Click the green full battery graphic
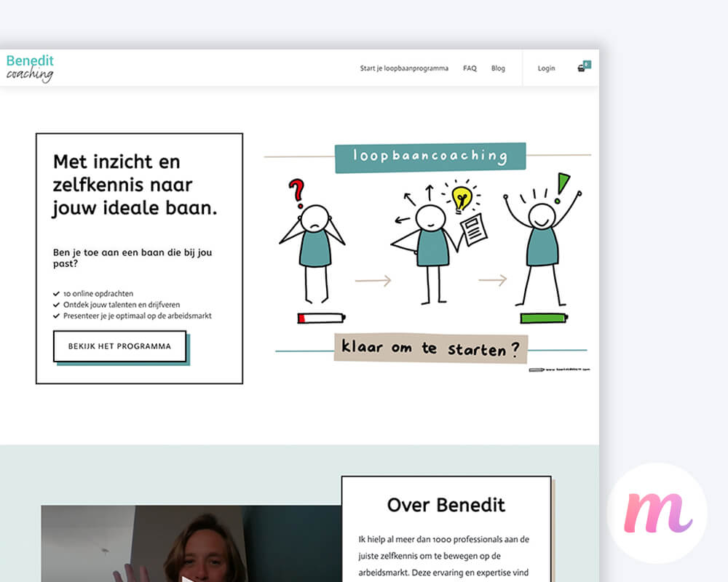728x582 pixels. point(544,319)
